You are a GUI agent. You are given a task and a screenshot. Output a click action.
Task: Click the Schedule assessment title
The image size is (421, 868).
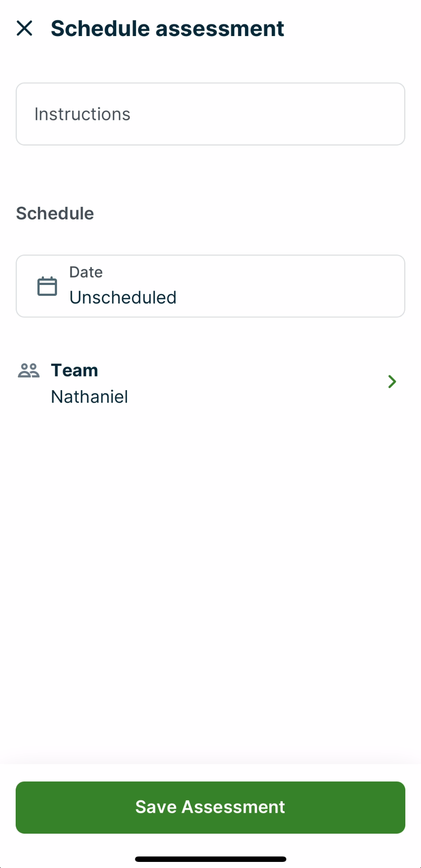(167, 28)
